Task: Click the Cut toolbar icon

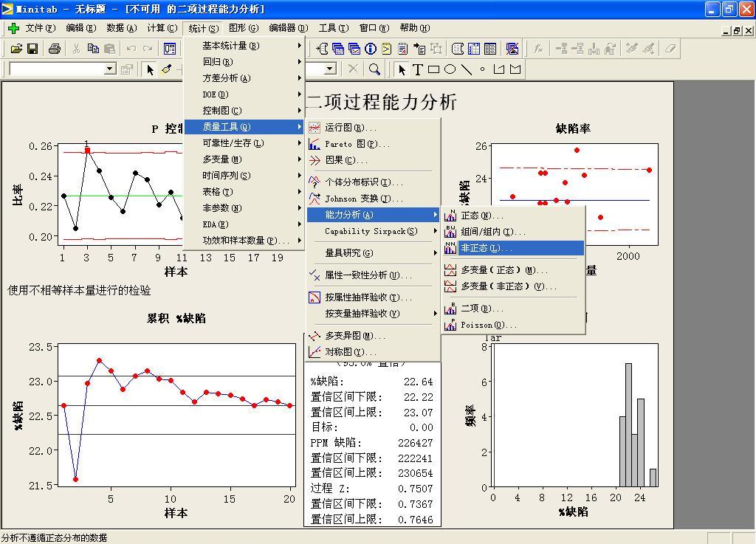Action: [76, 48]
